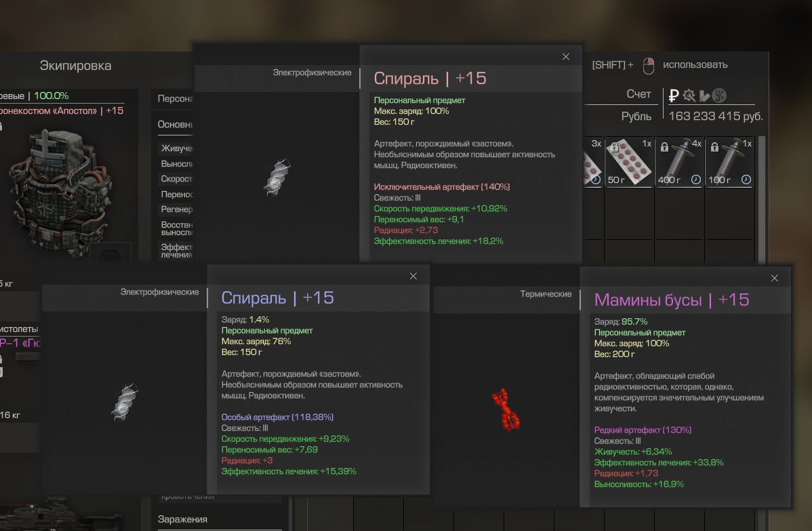This screenshot has width=812, height=531.
Task: Click the lock icon on the 4x syringe
Action: (x=664, y=147)
